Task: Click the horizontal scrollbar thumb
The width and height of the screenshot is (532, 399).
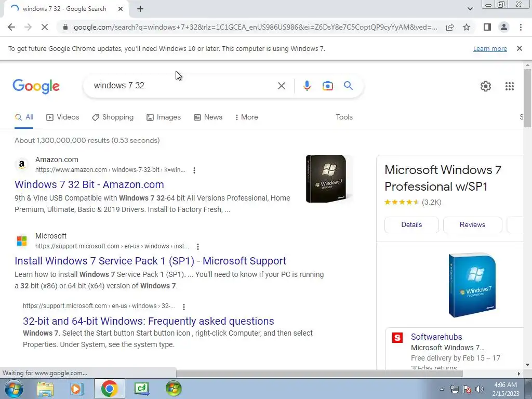Action: coord(320,374)
